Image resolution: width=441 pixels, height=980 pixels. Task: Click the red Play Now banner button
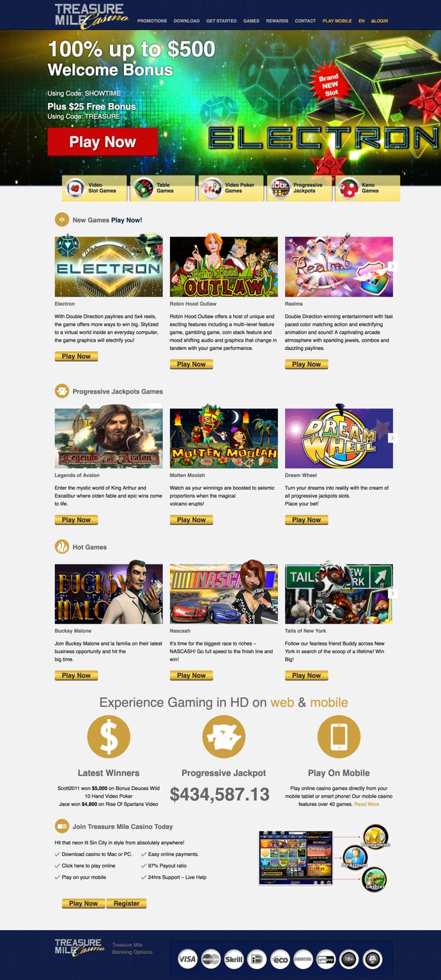pyautogui.click(x=103, y=142)
